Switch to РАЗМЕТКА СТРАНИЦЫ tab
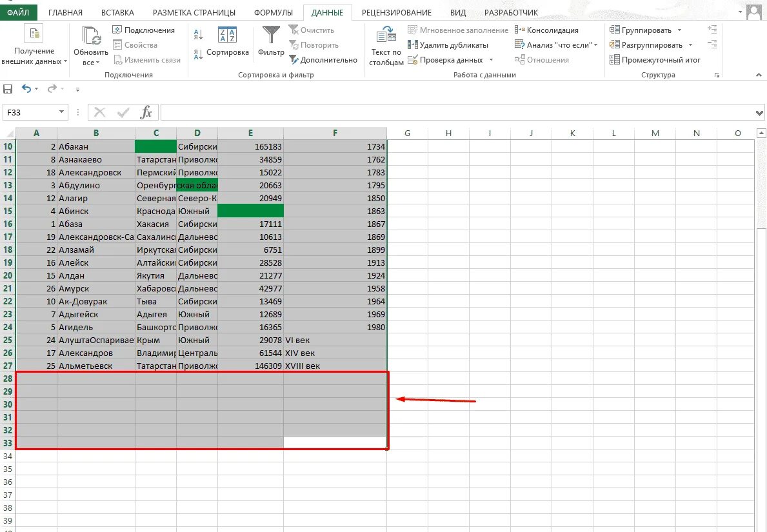This screenshot has height=532, width=767. 194,12
